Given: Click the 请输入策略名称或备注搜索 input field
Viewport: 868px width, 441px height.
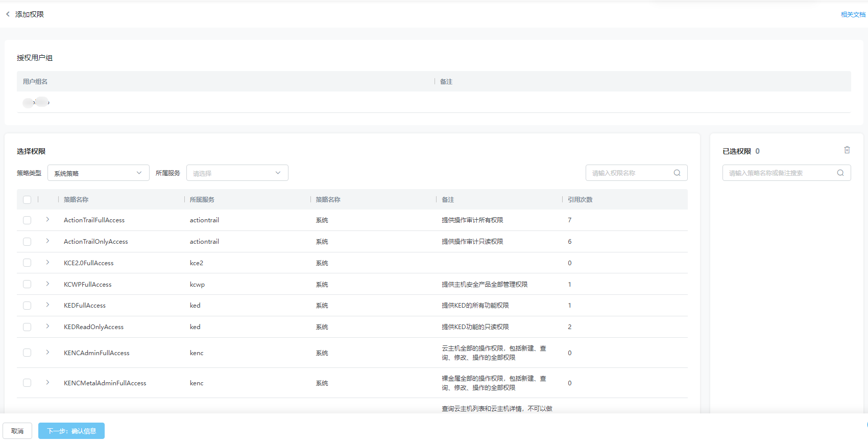Looking at the screenshot, I should pos(779,173).
